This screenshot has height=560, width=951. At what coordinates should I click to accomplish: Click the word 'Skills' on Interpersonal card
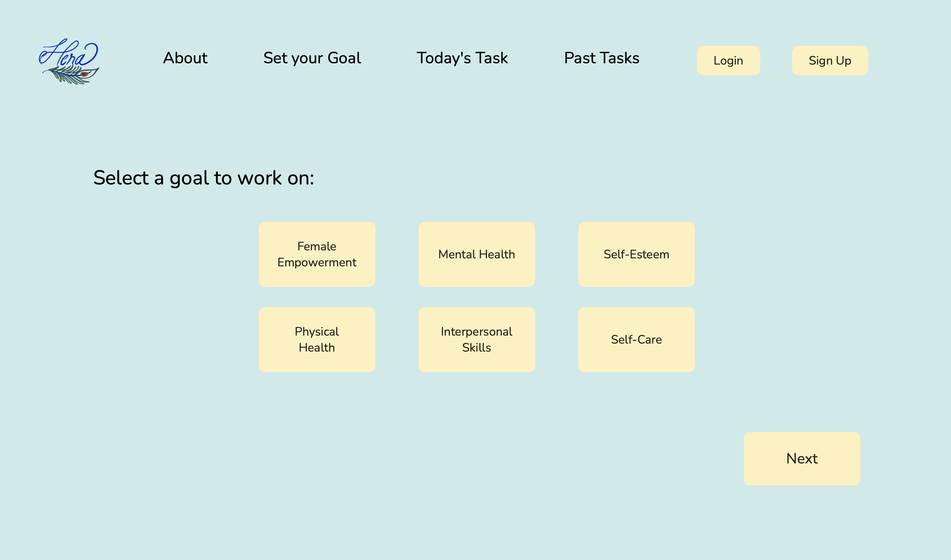pos(476,348)
